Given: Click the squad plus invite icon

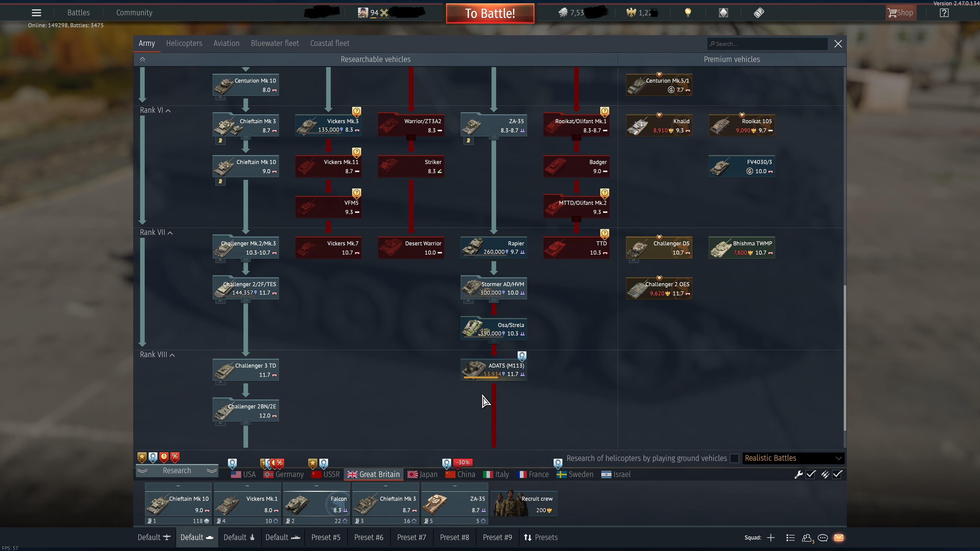Looking at the screenshot, I should pos(771,538).
